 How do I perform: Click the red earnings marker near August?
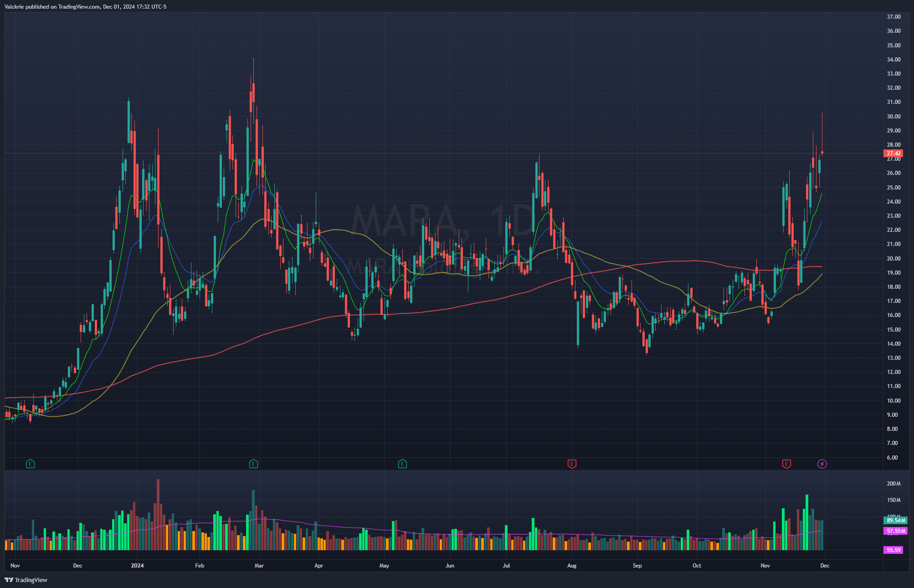pyautogui.click(x=572, y=464)
